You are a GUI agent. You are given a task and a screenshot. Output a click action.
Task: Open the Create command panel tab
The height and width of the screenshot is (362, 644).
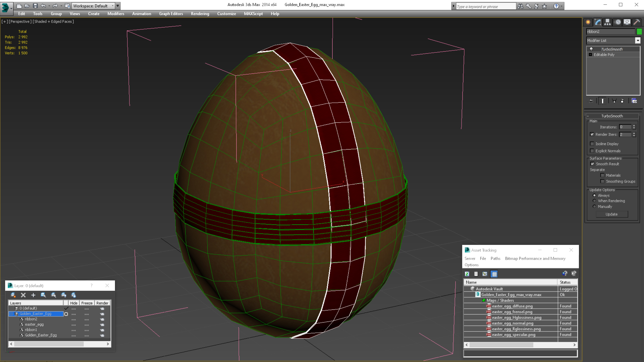(588, 22)
